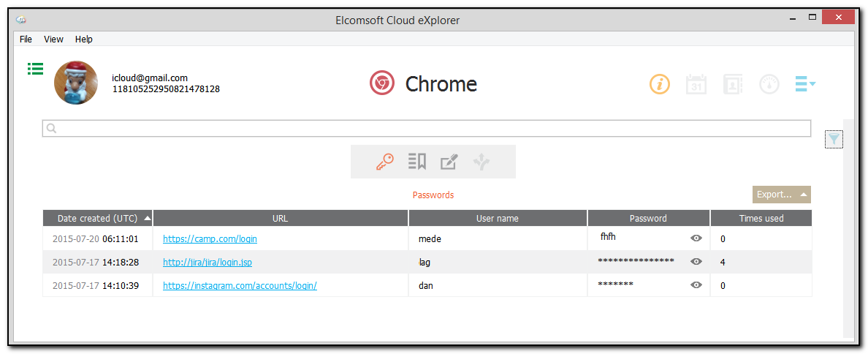Sort by Date created (UTC) column
This screenshot has width=868, height=354.
[x=97, y=218]
